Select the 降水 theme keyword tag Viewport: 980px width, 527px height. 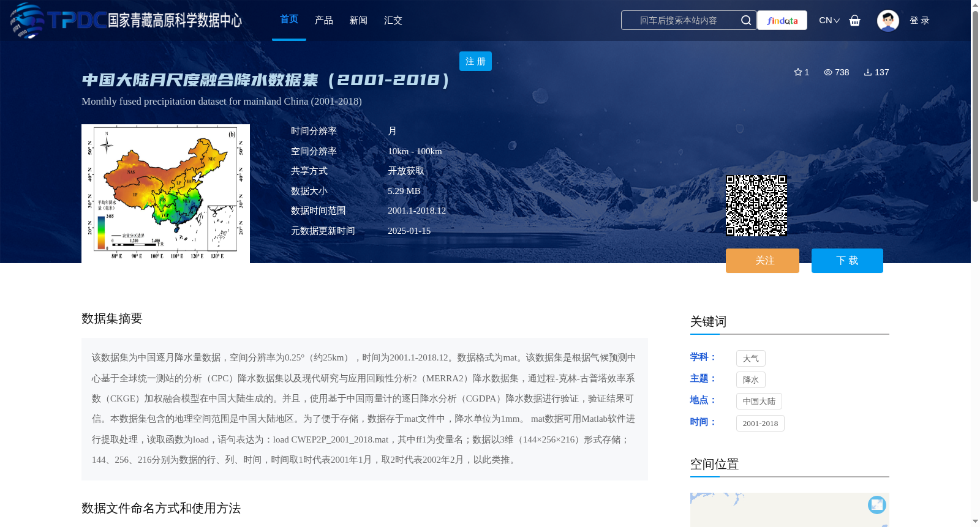[751, 380]
